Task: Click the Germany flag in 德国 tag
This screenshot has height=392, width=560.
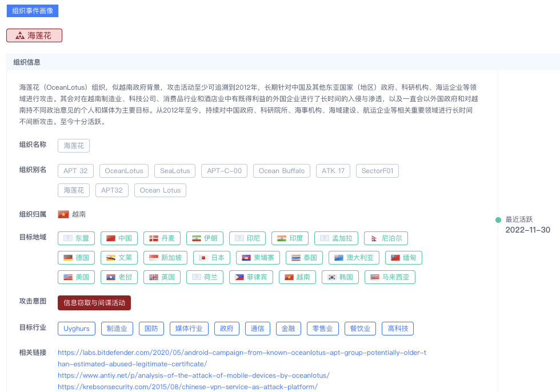Action: tap(68, 258)
